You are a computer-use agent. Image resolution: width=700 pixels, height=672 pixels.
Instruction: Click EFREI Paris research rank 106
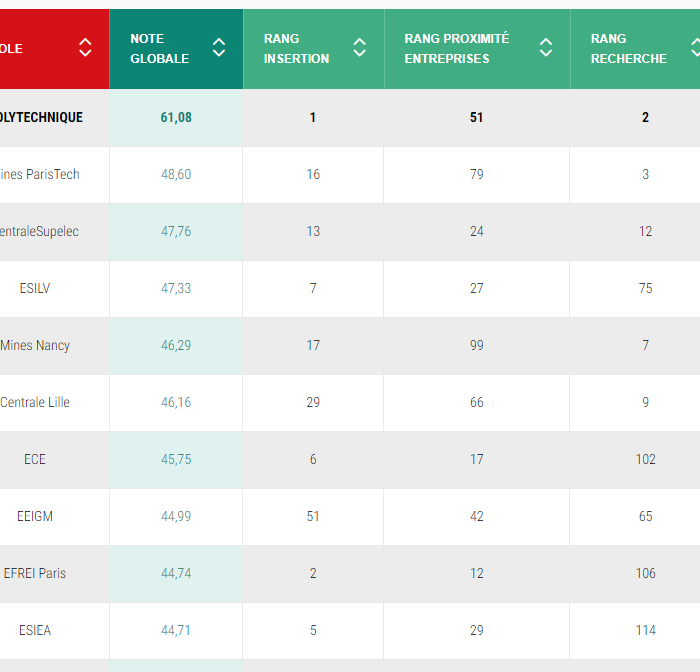tap(646, 573)
